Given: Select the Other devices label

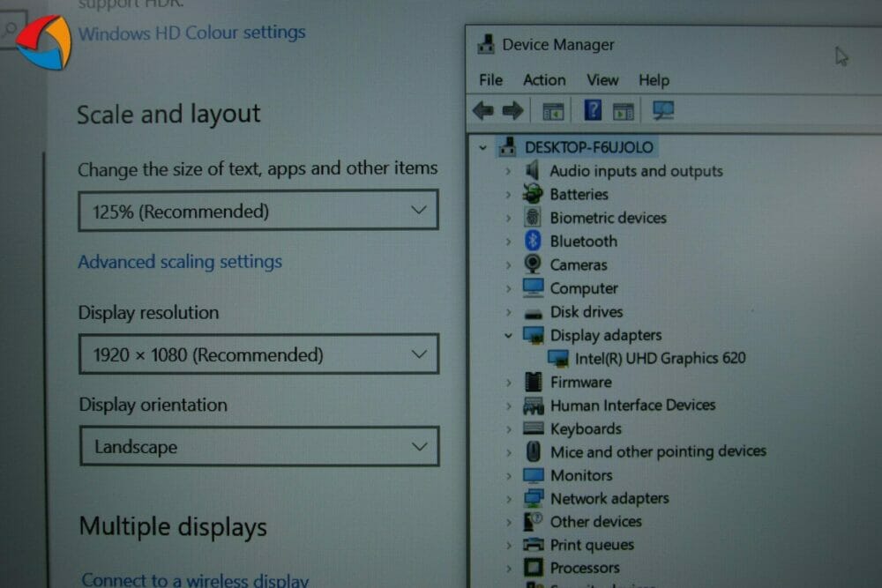Looking at the screenshot, I should click(x=595, y=522).
